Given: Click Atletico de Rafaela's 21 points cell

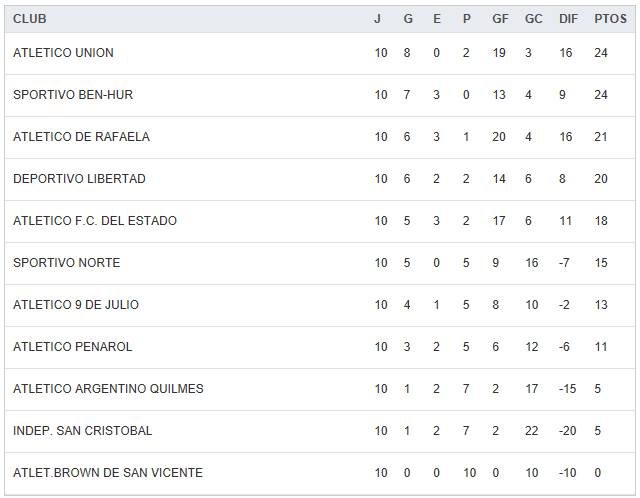Looking at the screenshot, I should (x=601, y=137).
